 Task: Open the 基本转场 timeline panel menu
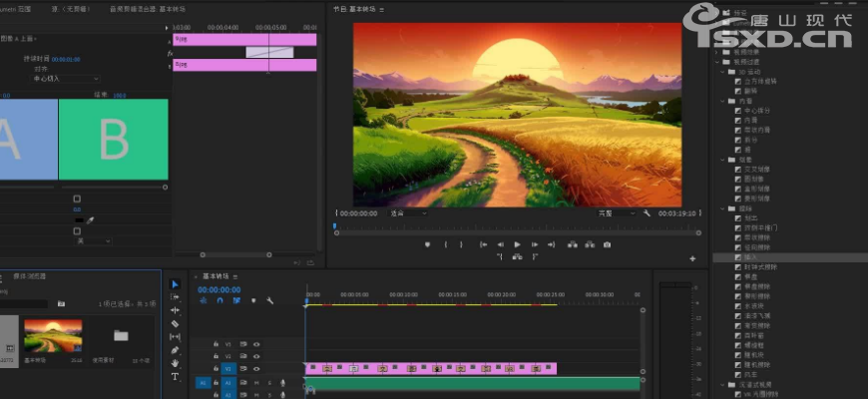pyautogui.click(x=235, y=276)
